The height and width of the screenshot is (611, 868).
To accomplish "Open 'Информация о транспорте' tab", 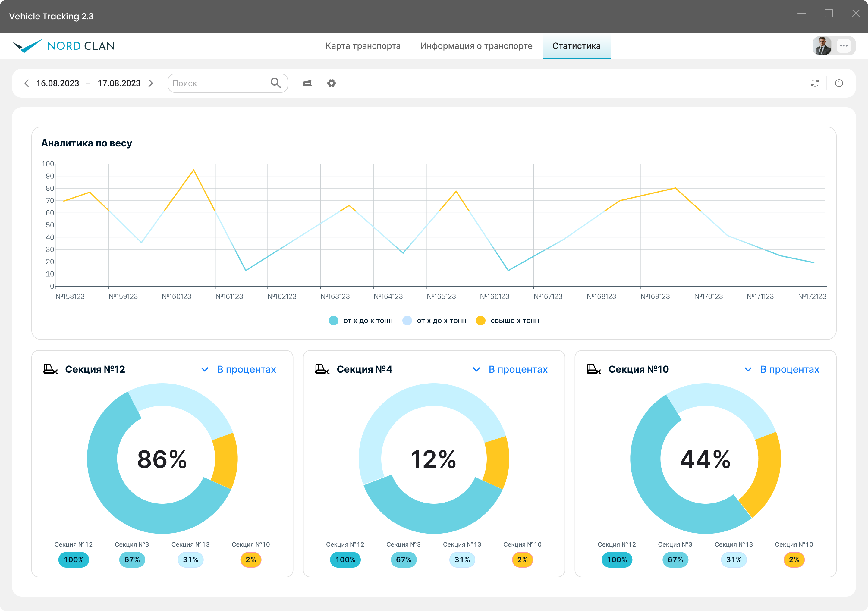I will (x=476, y=46).
